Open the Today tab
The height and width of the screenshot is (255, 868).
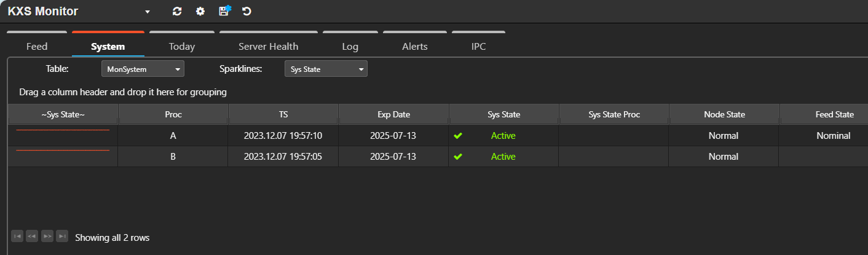coord(182,46)
